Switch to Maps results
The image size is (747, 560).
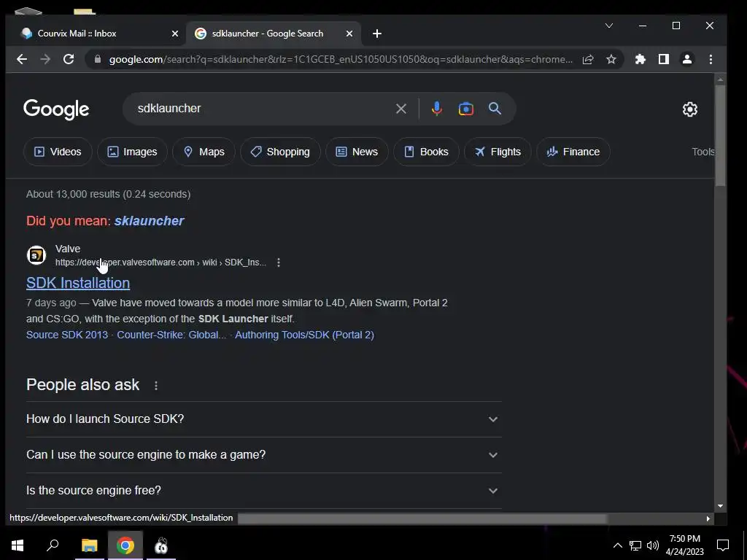coord(204,152)
